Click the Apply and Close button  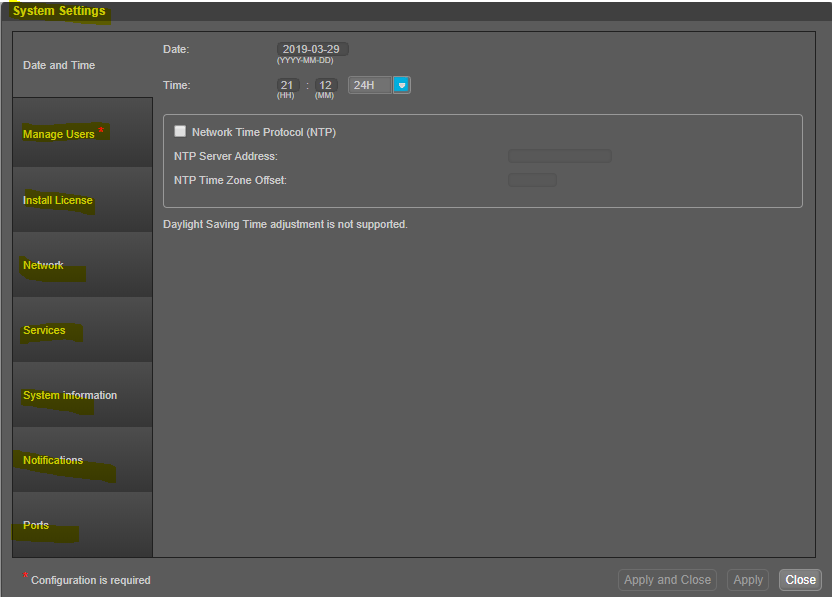pyautogui.click(x=668, y=580)
